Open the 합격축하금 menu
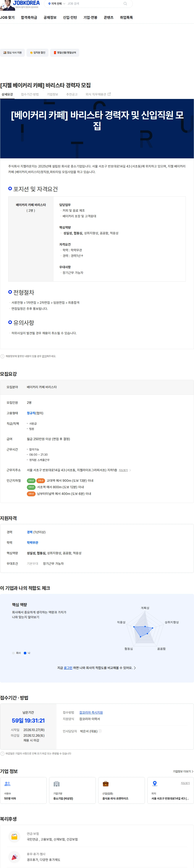The height and width of the screenshot is (868, 194). click(x=29, y=18)
